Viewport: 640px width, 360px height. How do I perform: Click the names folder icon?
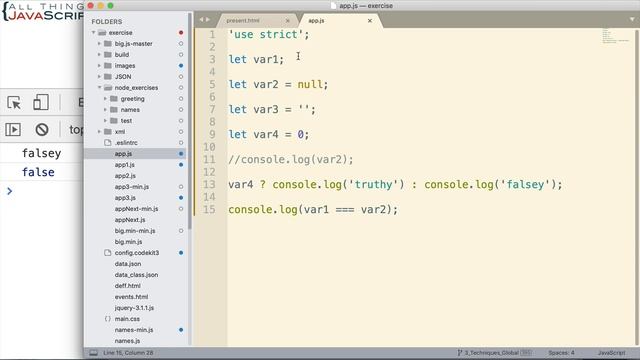(114, 109)
